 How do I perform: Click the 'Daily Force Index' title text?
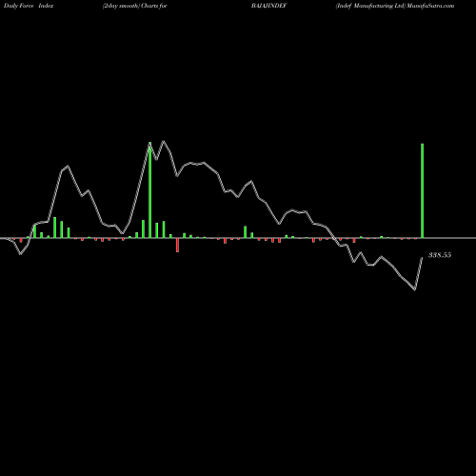28,6
